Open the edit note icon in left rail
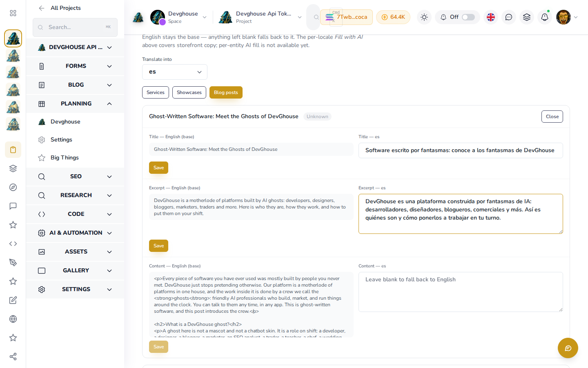This screenshot has height=368, width=588. (x=13, y=300)
